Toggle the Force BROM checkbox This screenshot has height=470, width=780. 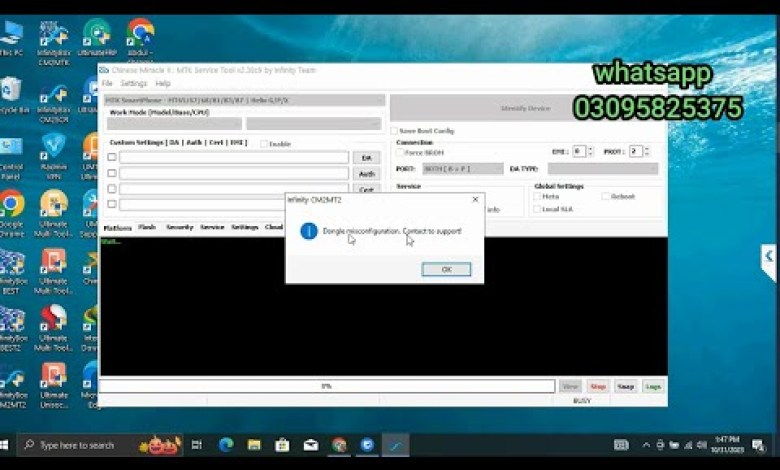pyautogui.click(x=400, y=152)
